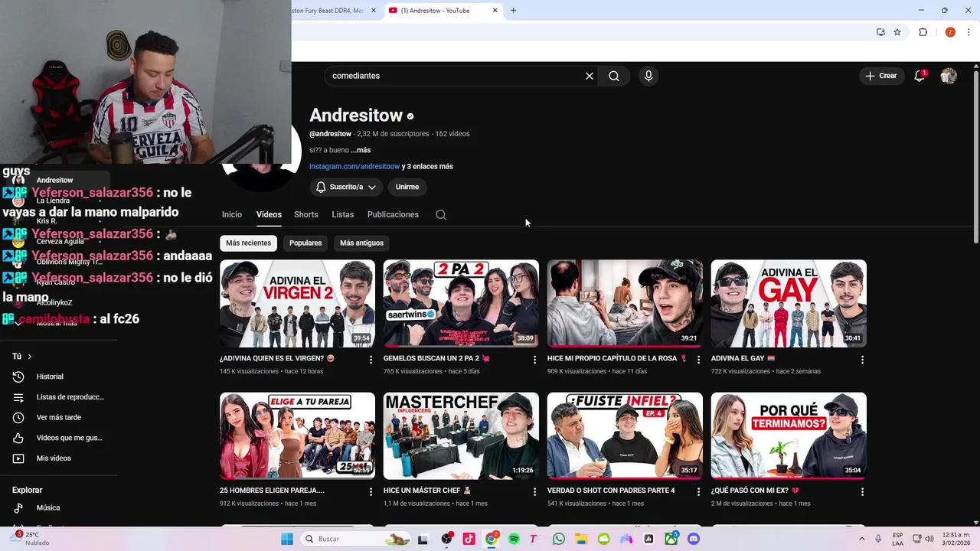Open Chrome profile avatar

[950, 32]
